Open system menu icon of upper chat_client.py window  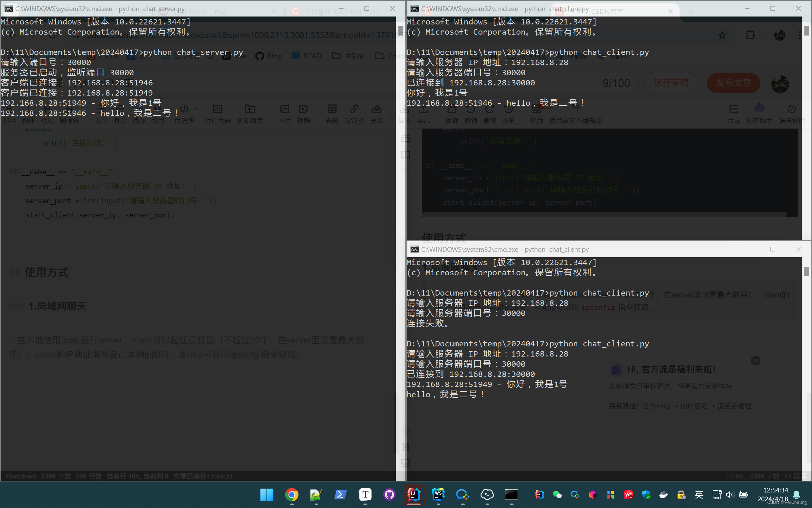[x=415, y=9]
